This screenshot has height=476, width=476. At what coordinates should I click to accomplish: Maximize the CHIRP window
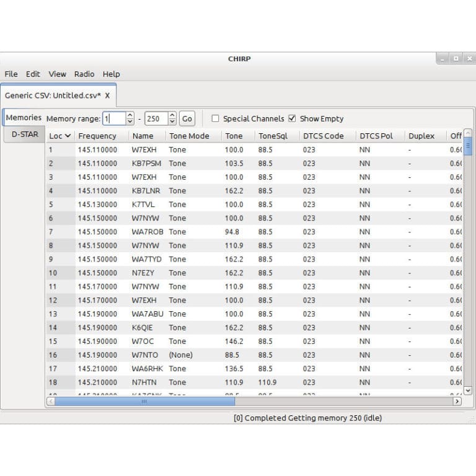(x=456, y=58)
